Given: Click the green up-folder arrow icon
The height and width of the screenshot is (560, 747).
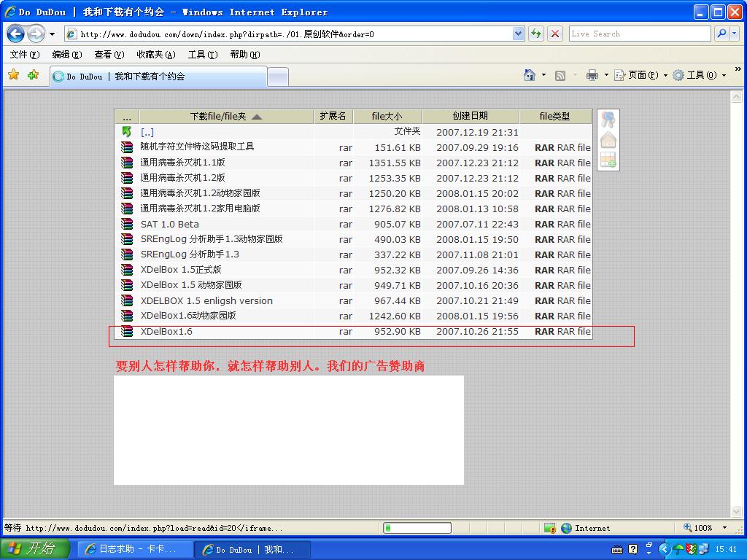Looking at the screenshot, I should click(x=126, y=132).
